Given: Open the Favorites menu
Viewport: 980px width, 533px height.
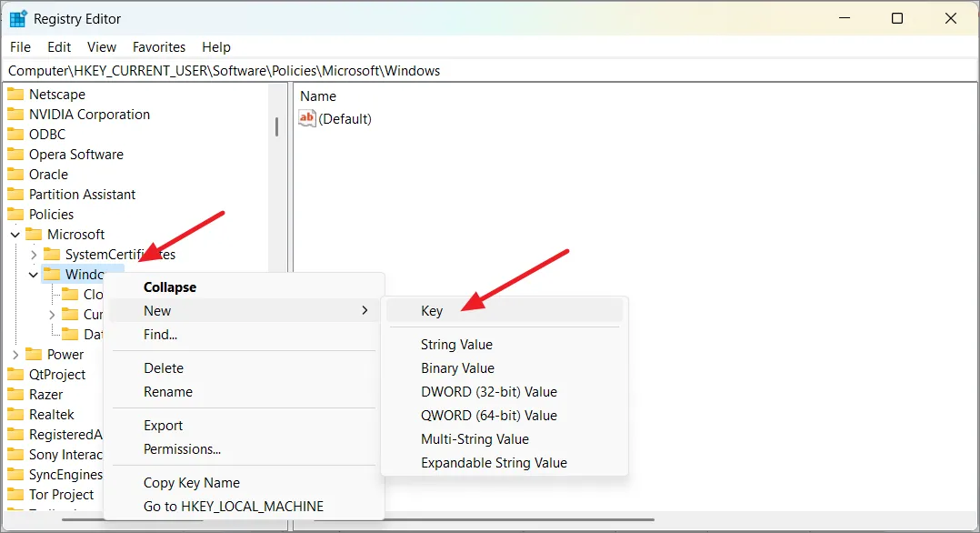Looking at the screenshot, I should [158, 47].
